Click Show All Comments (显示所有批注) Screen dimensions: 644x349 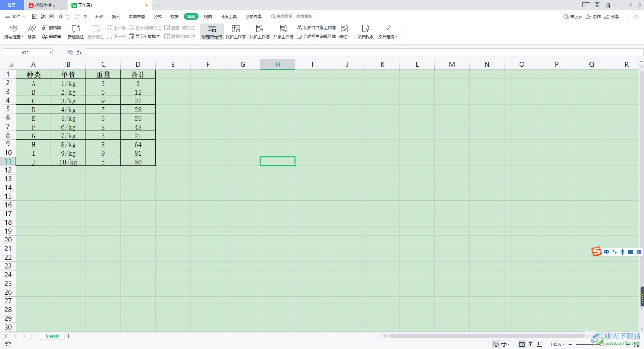click(145, 36)
